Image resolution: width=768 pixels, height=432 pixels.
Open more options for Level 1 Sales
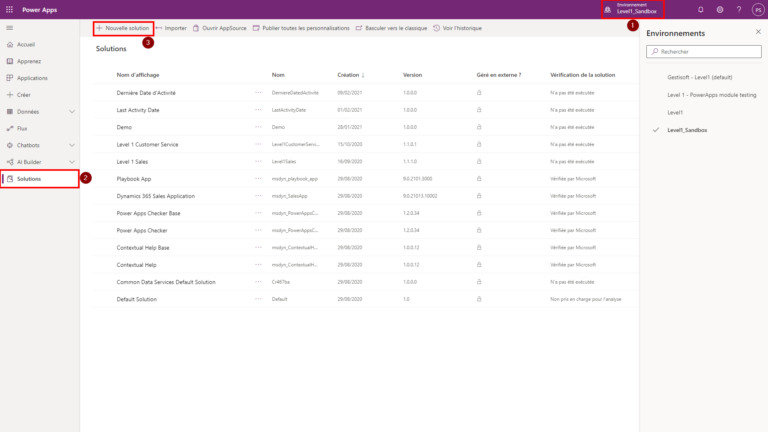pos(258,161)
